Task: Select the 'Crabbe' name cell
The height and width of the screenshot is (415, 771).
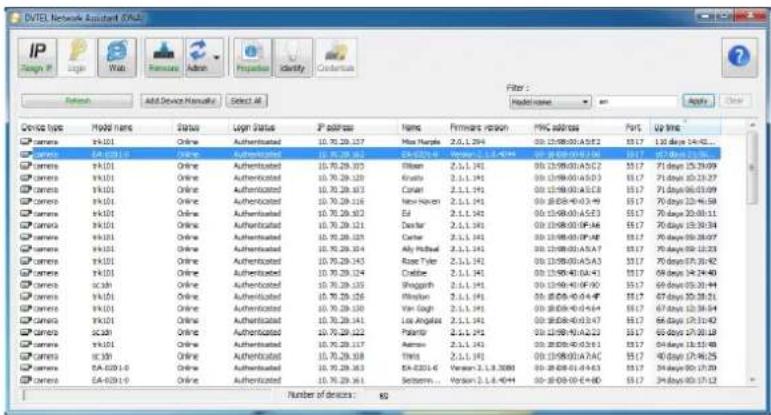Action: (414, 273)
